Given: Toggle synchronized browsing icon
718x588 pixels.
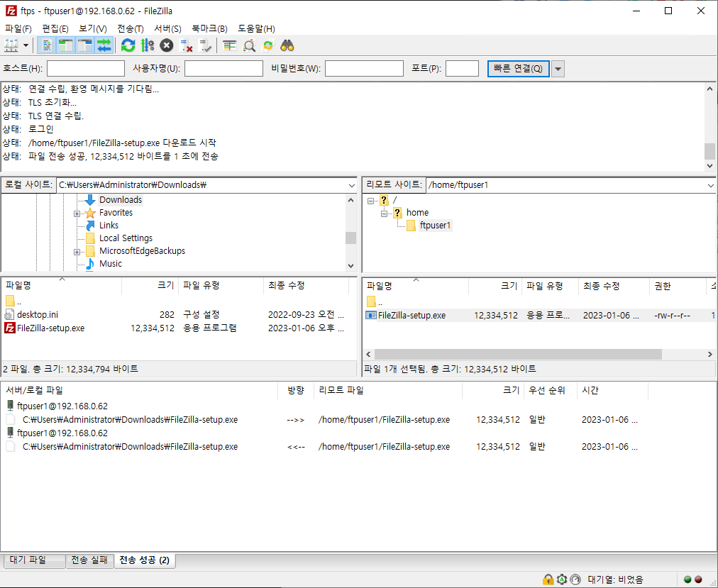Looking at the screenshot, I should [x=268, y=45].
